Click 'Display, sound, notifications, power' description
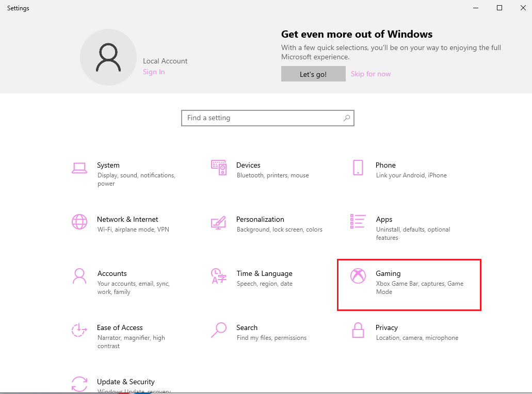The height and width of the screenshot is (394, 532). coord(136,179)
